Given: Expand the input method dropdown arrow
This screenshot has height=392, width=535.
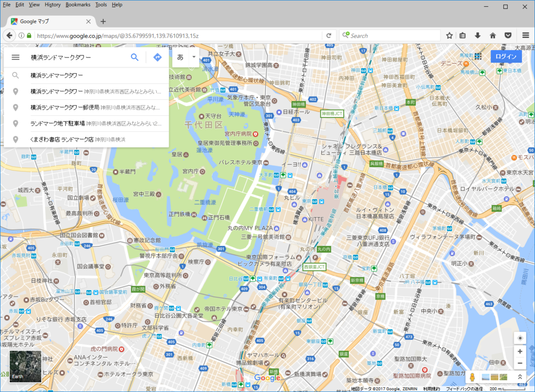Looking at the screenshot, I should (194, 57).
